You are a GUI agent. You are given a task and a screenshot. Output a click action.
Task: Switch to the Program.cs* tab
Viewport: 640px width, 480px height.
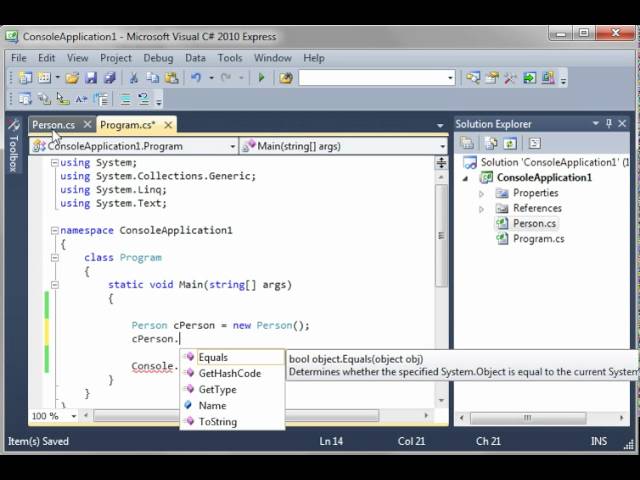[x=128, y=125]
